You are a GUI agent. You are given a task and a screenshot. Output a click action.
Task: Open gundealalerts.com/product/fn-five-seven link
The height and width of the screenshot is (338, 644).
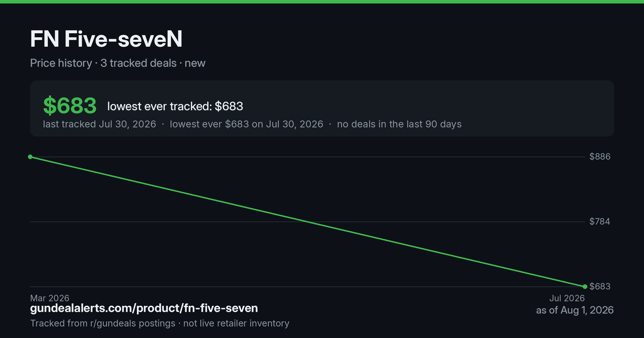(x=144, y=308)
